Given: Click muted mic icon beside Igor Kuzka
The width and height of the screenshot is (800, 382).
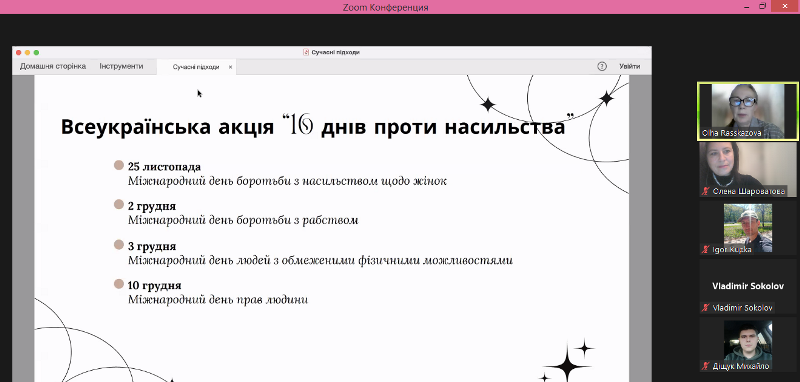Looking at the screenshot, I should (x=706, y=249).
